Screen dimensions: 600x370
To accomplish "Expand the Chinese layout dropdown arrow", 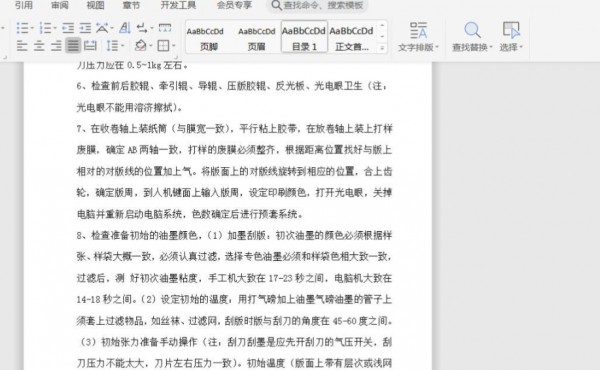I will click(112, 28).
